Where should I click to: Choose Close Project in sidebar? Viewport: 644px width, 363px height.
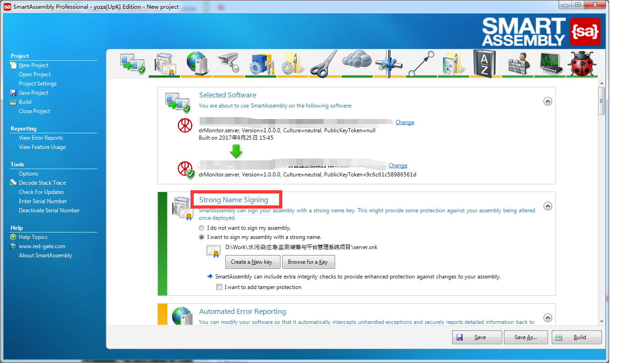[x=34, y=111]
